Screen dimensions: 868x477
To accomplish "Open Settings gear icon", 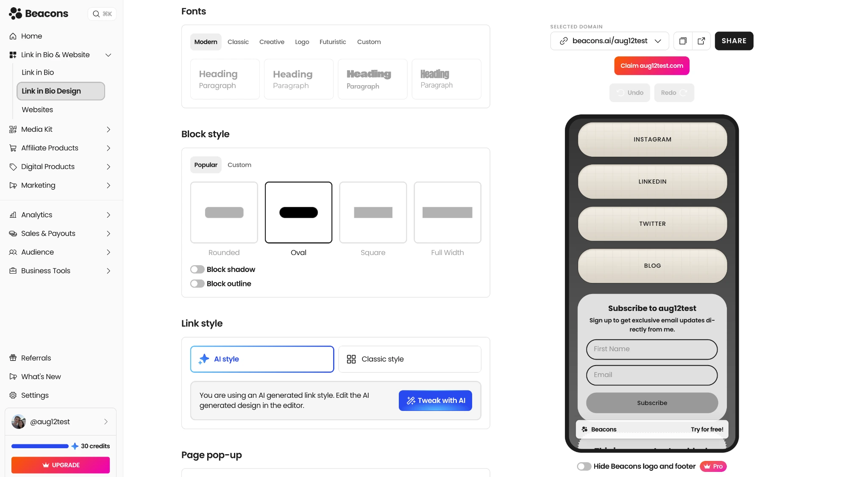I will pos(13,395).
